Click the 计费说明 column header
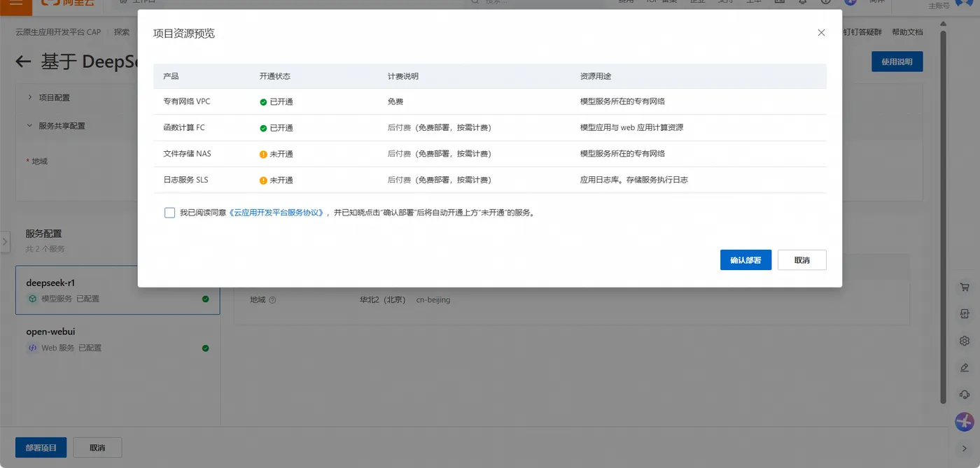 click(x=403, y=76)
